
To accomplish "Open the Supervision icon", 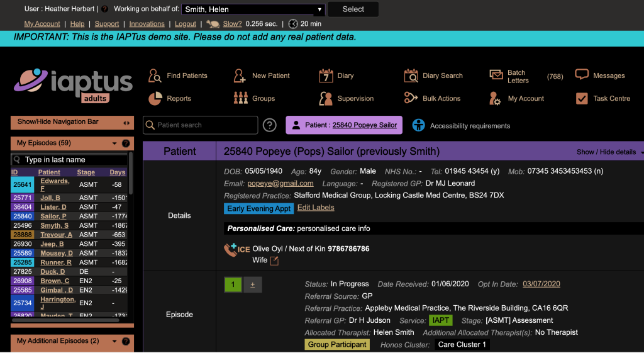I will [x=326, y=99].
